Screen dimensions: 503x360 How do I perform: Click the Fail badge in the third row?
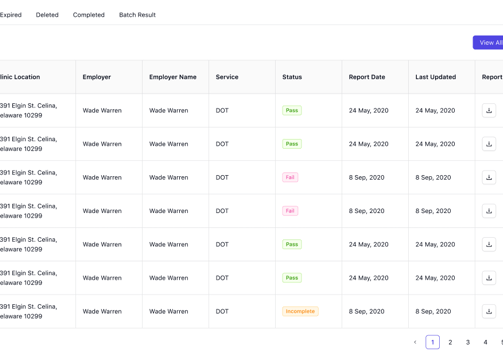pos(290,177)
